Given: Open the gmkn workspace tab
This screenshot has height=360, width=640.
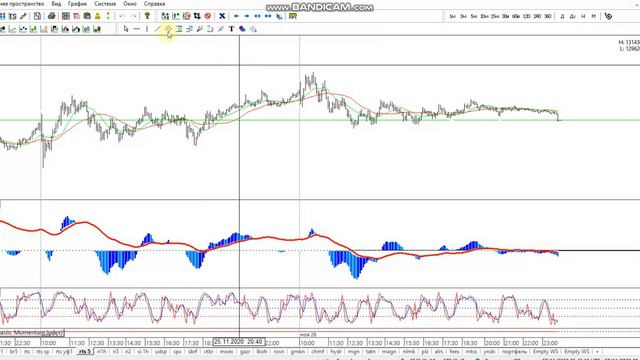Looking at the screenshot, I should click(298, 351).
